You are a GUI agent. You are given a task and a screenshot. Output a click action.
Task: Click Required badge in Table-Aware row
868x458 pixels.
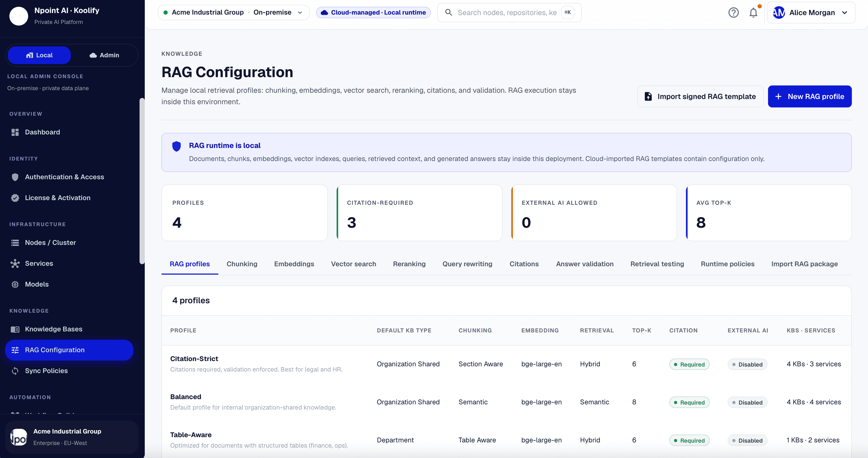tap(689, 441)
